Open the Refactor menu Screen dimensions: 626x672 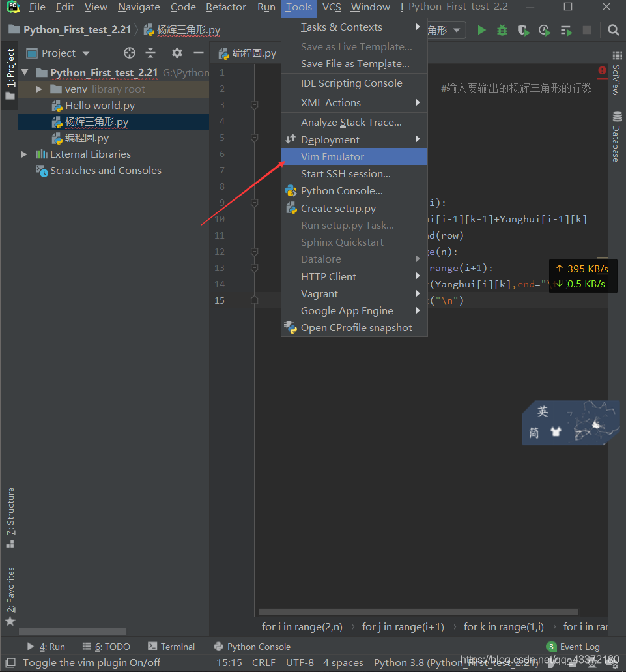(225, 7)
